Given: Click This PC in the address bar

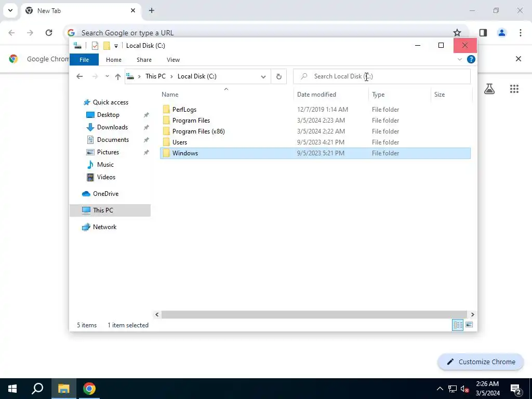Looking at the screenshot, I should click(155, 76).
